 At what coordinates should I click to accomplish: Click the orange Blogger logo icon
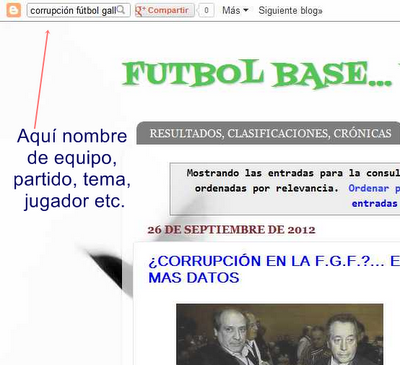coord(14,10)
